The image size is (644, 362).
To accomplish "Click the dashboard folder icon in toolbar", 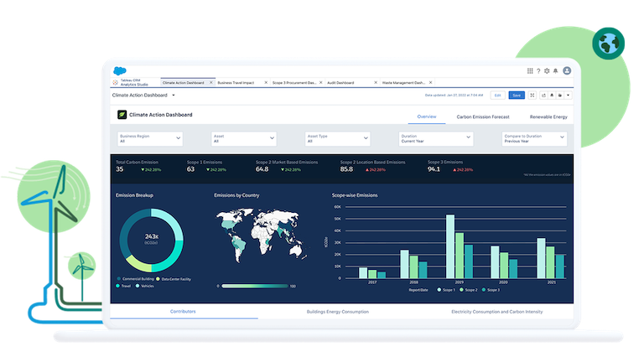I will coord(560,96).
